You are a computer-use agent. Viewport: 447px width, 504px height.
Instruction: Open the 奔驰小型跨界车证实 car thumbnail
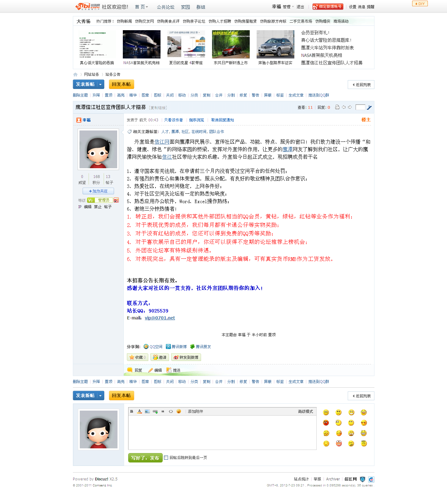click(275, 44)
